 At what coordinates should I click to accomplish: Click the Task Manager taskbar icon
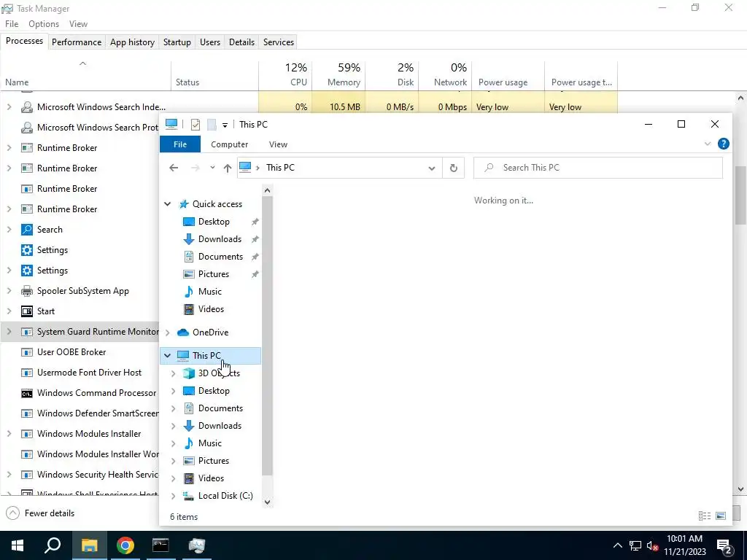(x=196, y=545)
